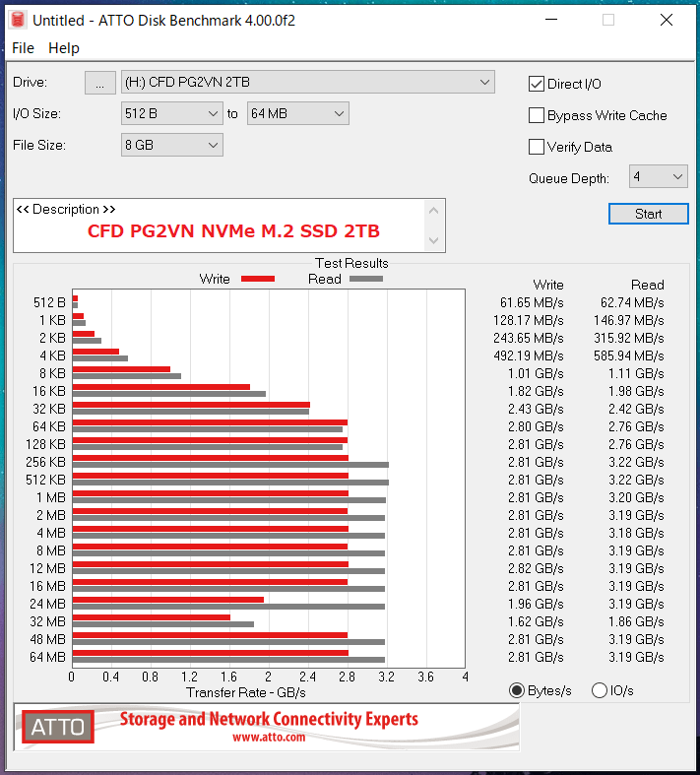700x775 pixels.
Task: Enable the Verify Data checkbox
Action: pyautogui.click(x=537, y=147)
